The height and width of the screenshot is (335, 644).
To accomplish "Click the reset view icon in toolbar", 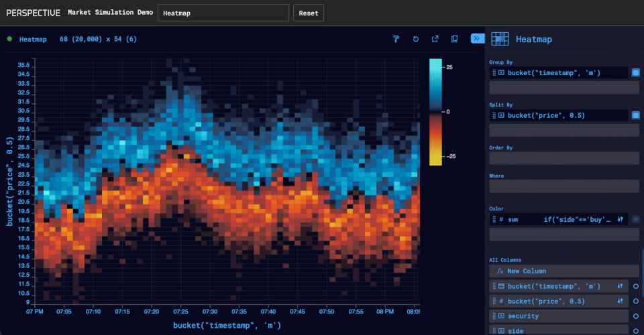I will click(x=416, y=39).
